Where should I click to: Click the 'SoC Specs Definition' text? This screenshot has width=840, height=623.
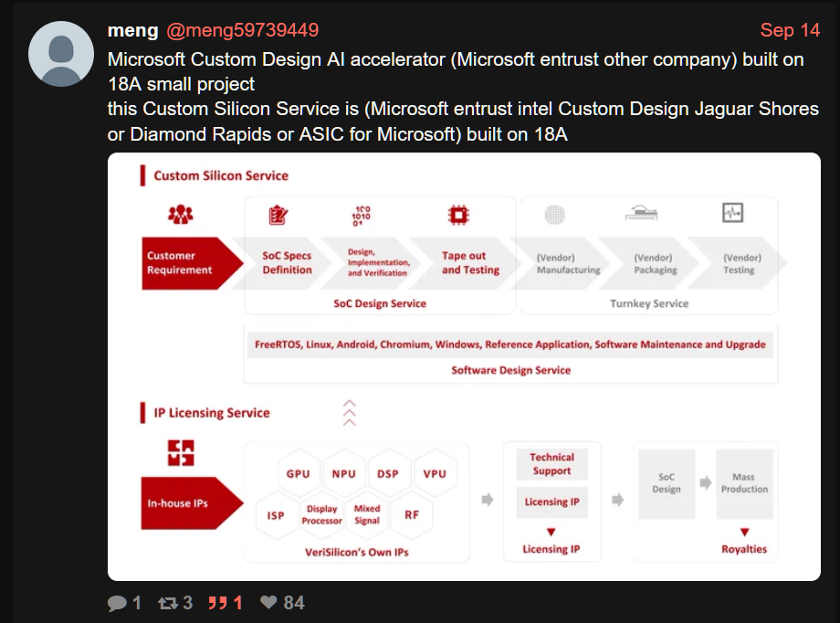coord(287,263)
